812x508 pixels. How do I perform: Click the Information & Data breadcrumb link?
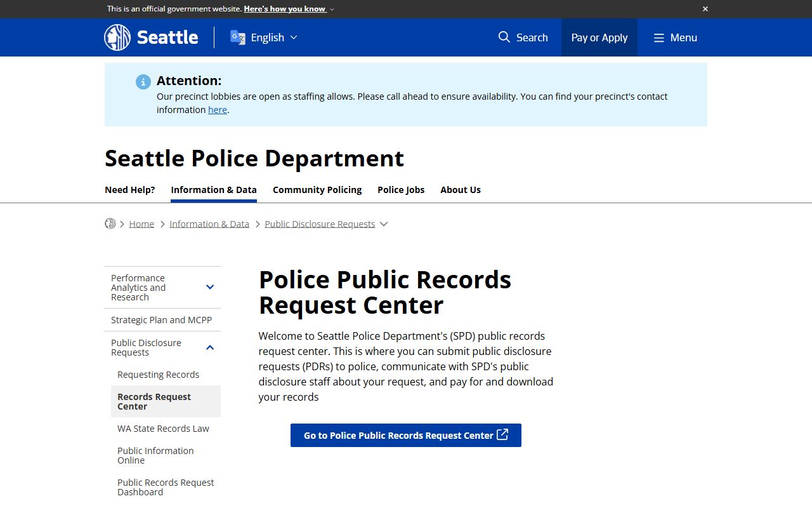click(x=209, y=224)
